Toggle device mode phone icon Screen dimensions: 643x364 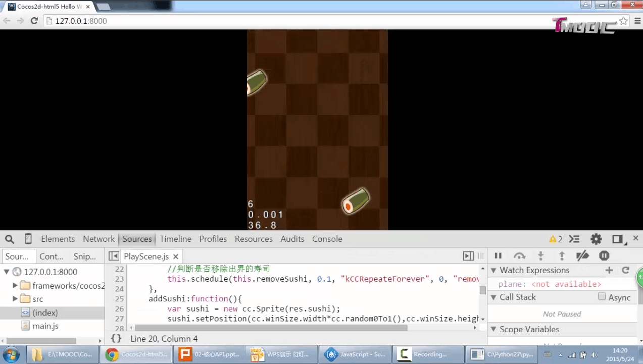click(28, 239)
